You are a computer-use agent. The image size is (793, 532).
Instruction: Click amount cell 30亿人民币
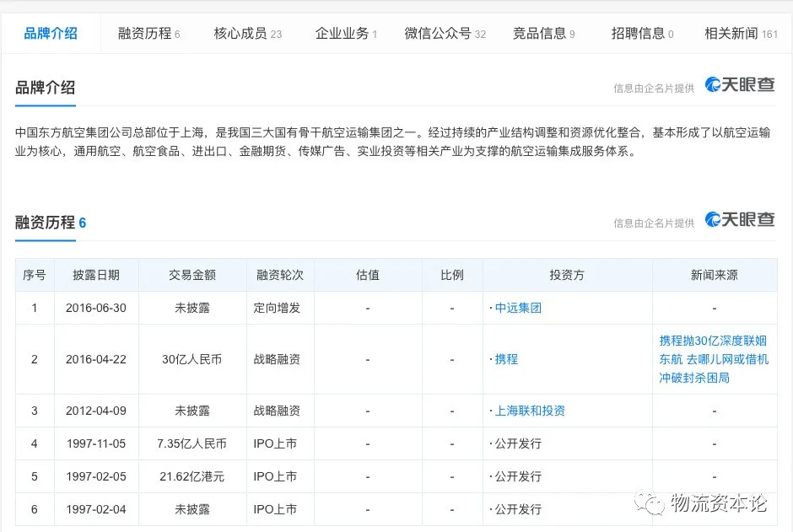192,359
